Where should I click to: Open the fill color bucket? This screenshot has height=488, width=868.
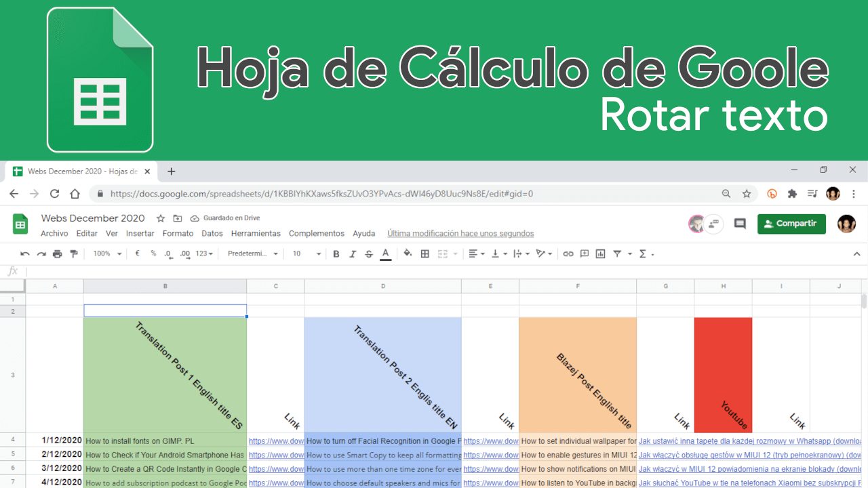click(408, 253)
